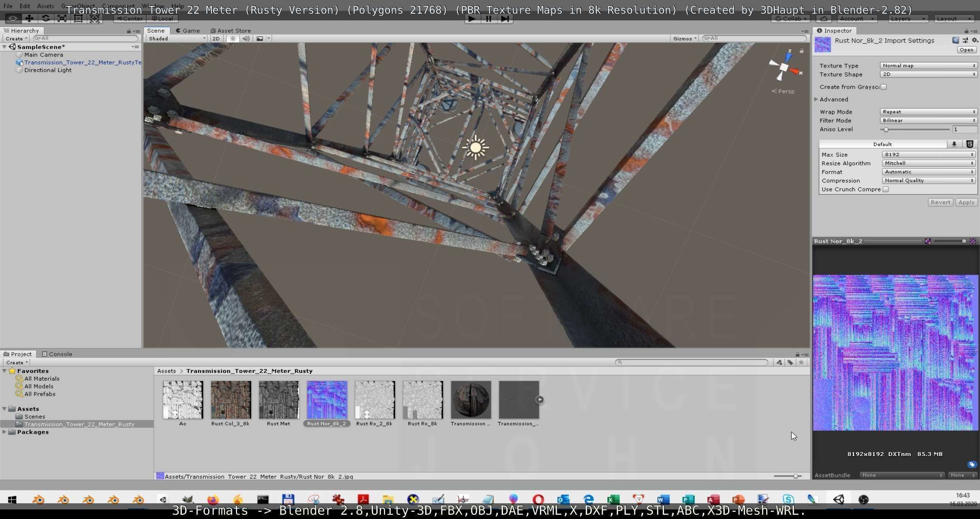
Task: Switch to the Game tab
Action: tap(188, 31)
